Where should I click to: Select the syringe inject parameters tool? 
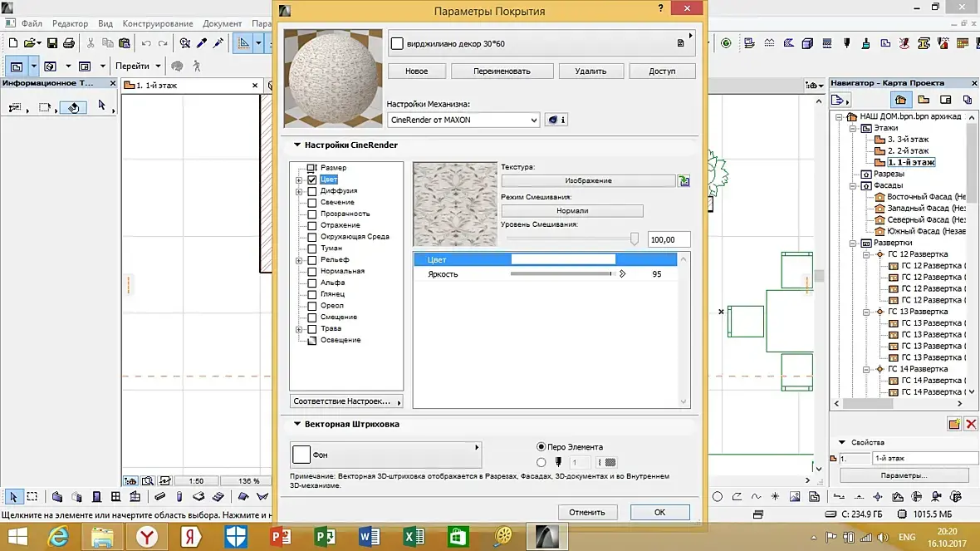coord(218,43)
